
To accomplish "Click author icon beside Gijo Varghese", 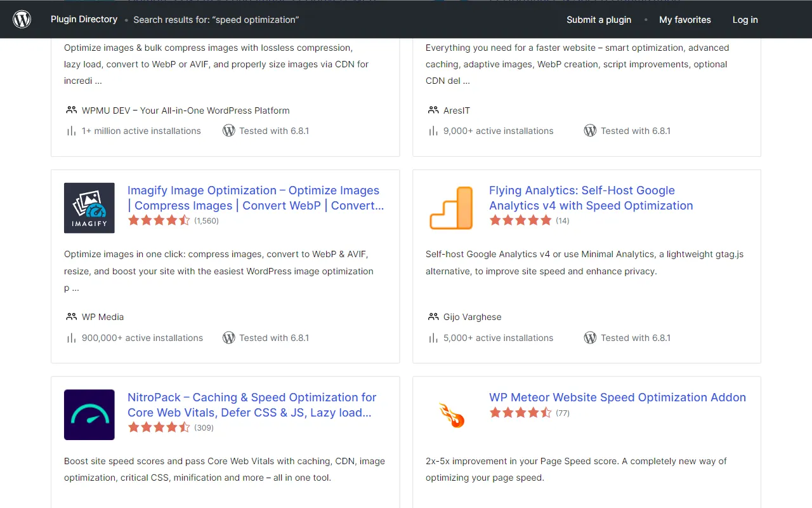I will [433, 316].
